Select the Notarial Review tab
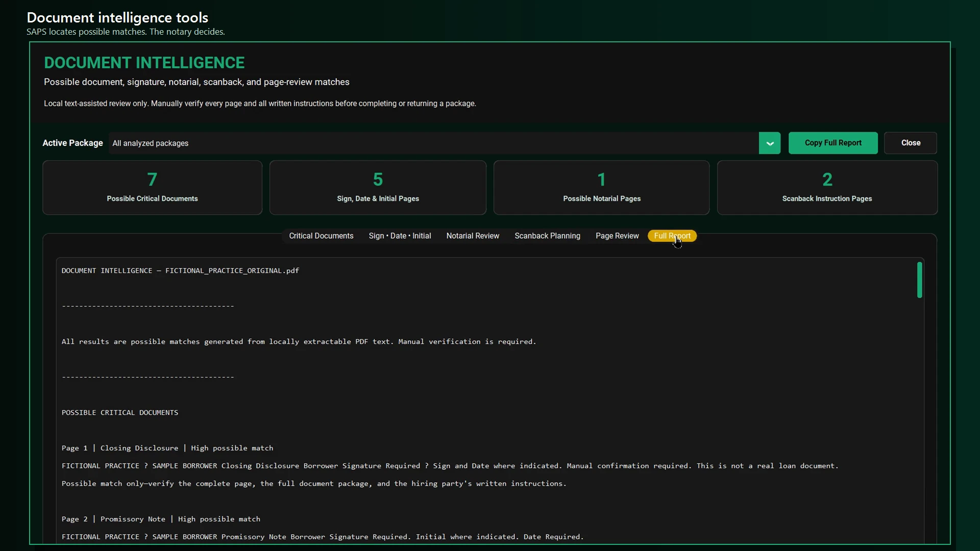Image resolution: width=980 pixels, height=551 pixels. pos(473,236)
